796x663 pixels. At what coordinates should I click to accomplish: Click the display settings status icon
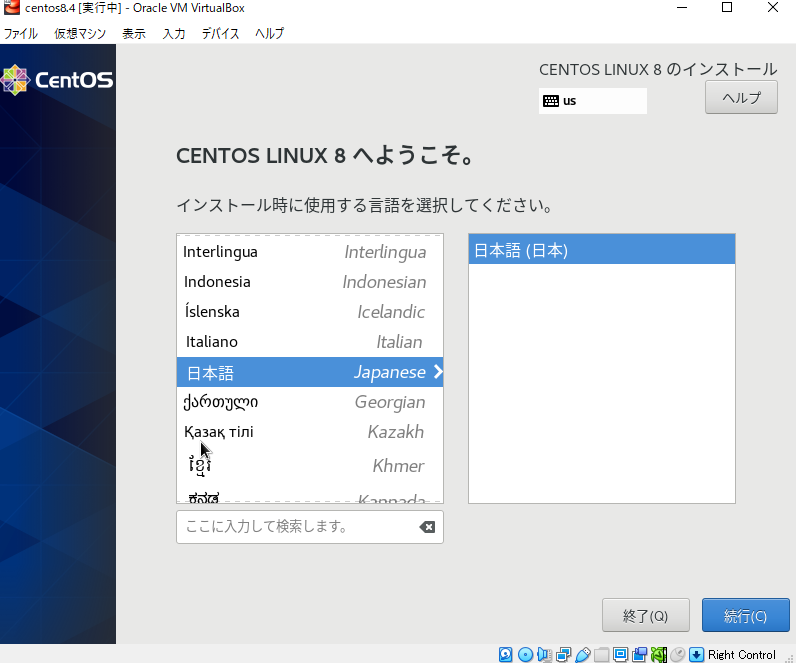[620, 654]
